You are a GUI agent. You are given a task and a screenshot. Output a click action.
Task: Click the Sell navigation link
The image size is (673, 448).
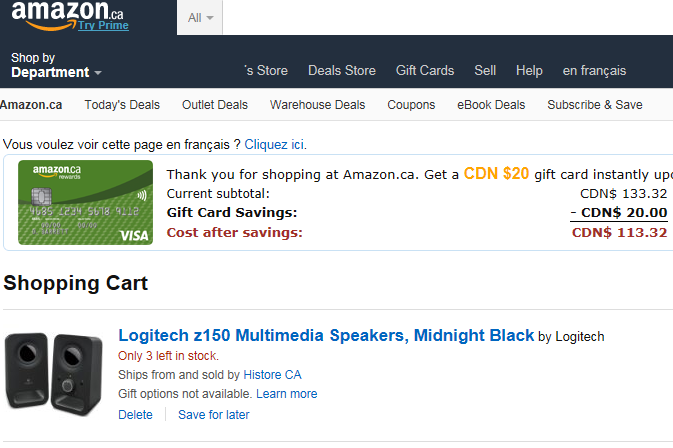(485, 70)
